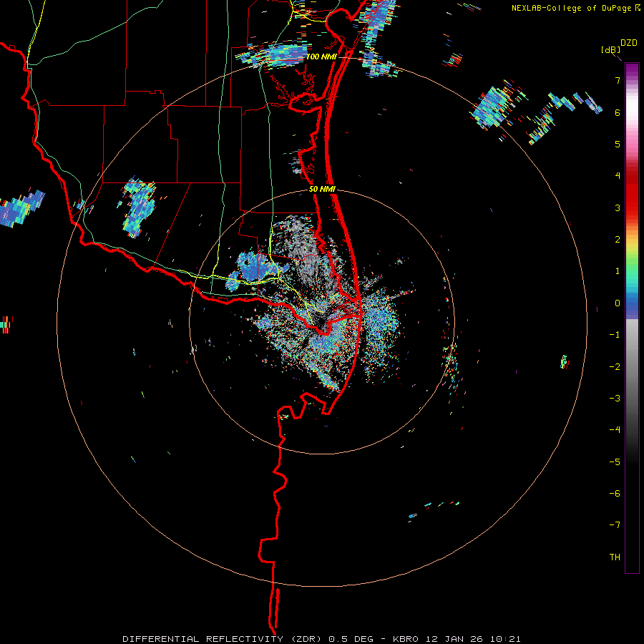Click the -7 value on the color legend
Viewport: 644px width, 644px height.
click(x=615, y=525)
